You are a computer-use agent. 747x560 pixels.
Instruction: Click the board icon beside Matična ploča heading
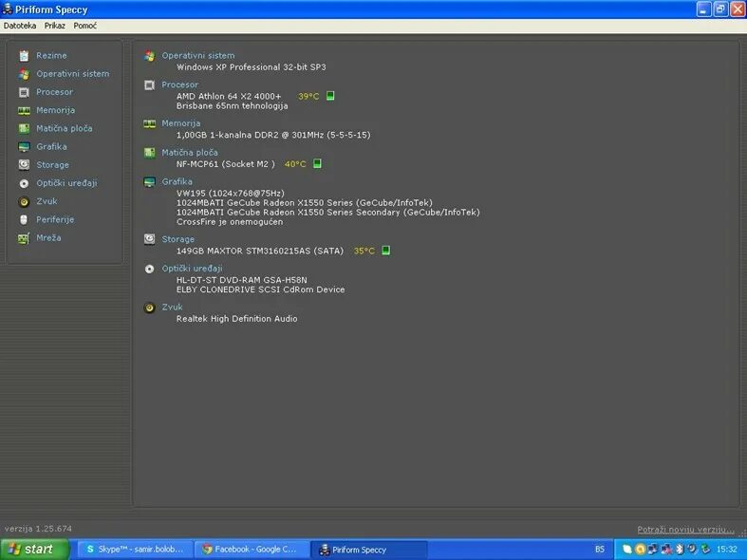pos(150,153)
